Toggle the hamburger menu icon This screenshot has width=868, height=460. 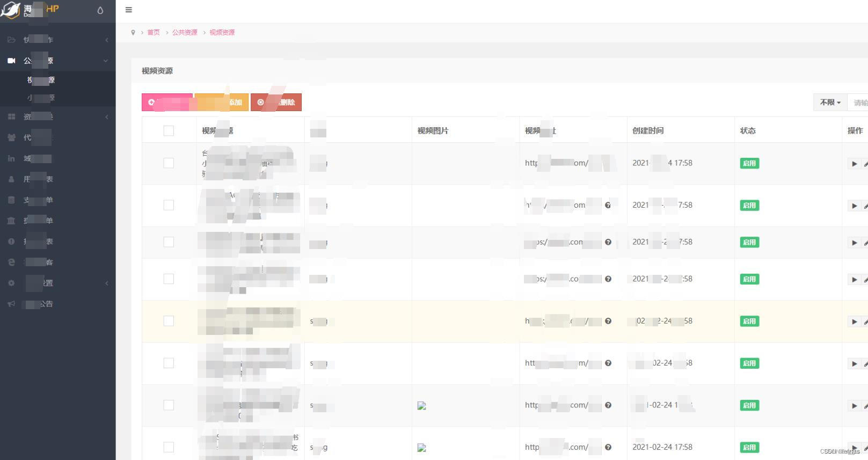click(x=128, y=10)
